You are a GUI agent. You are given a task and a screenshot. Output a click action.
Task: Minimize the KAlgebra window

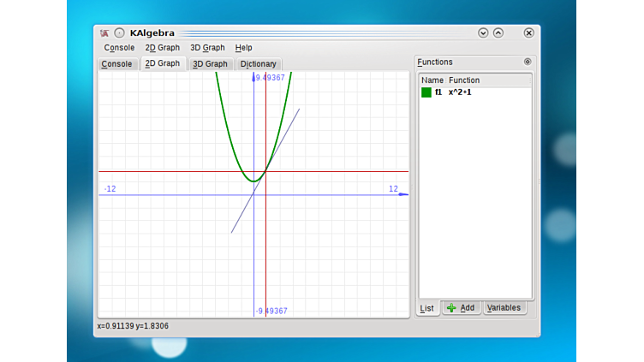click(x=483, y=33)
